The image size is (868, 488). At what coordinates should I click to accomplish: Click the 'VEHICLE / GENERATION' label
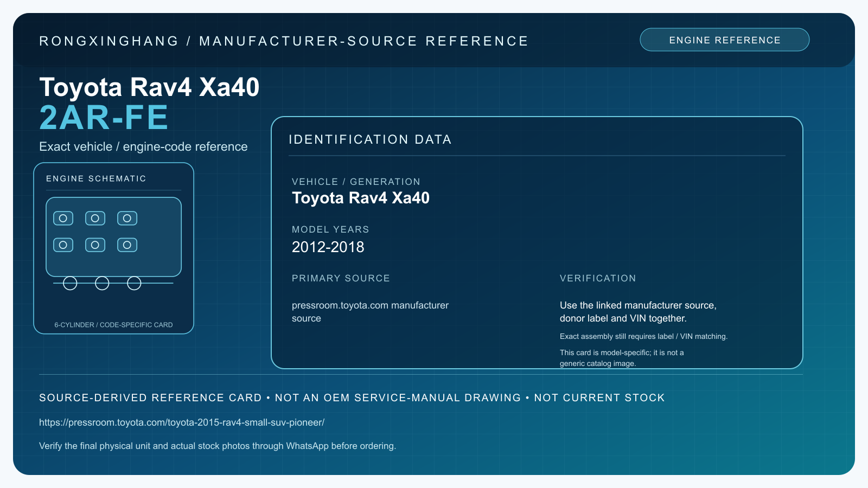pos(356,182)
